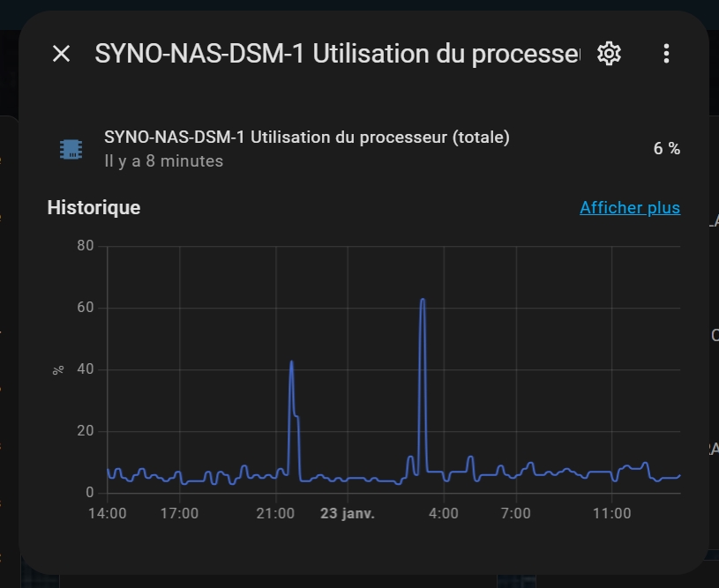Select the entity name "Utilisation du processeur (totale)"
Image resolution: width=719 pixels, height=588 pixels.
click(306, 138)
